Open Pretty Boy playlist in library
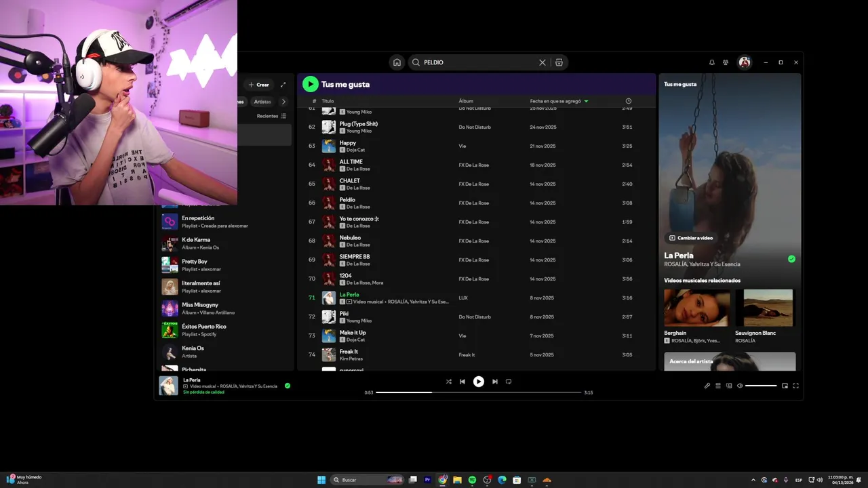868x488 pixels. 226,265
